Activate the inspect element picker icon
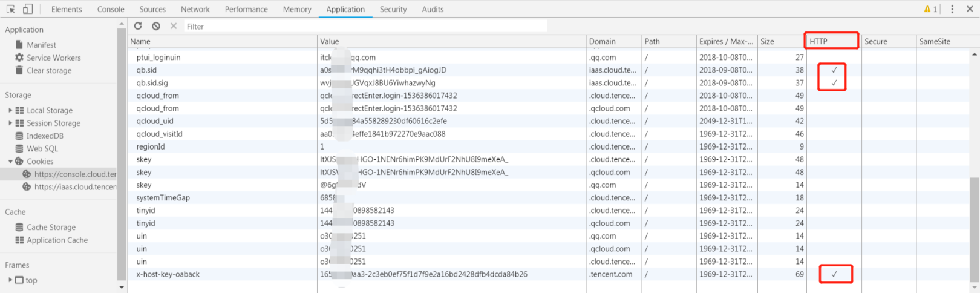Screen dimensions: 980x293 [x=10, y=9]
